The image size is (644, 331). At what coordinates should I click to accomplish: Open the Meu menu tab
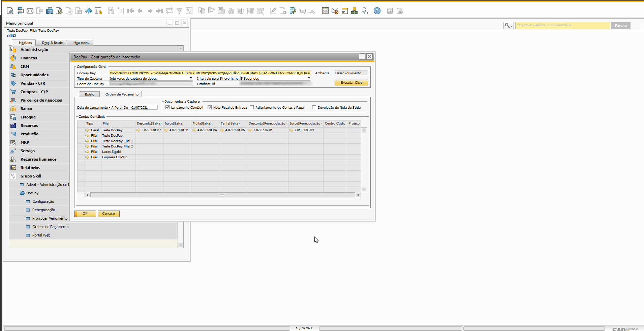(81, 43)
